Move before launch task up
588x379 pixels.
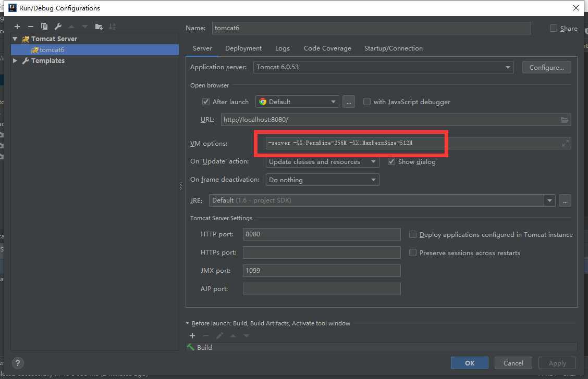[233, 336]
